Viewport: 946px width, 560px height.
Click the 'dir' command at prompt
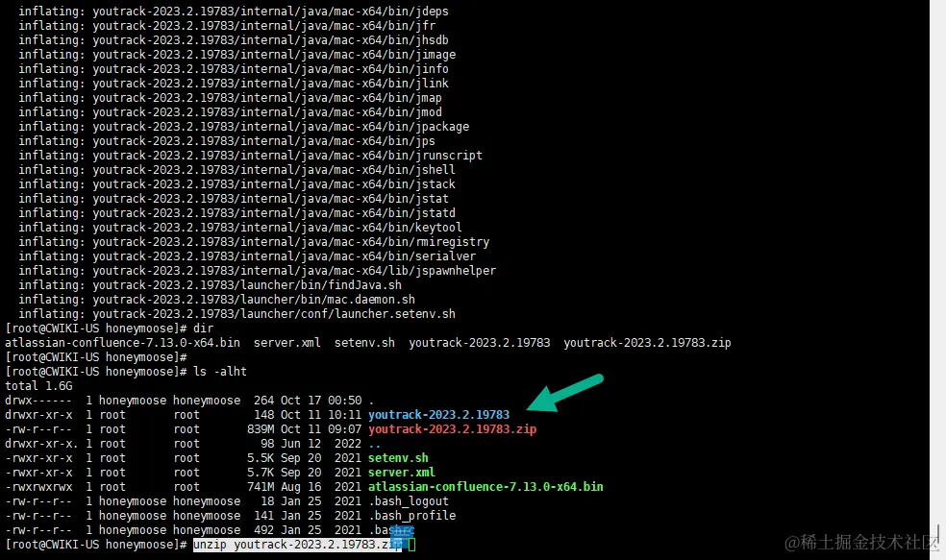(x=203, y=329)
